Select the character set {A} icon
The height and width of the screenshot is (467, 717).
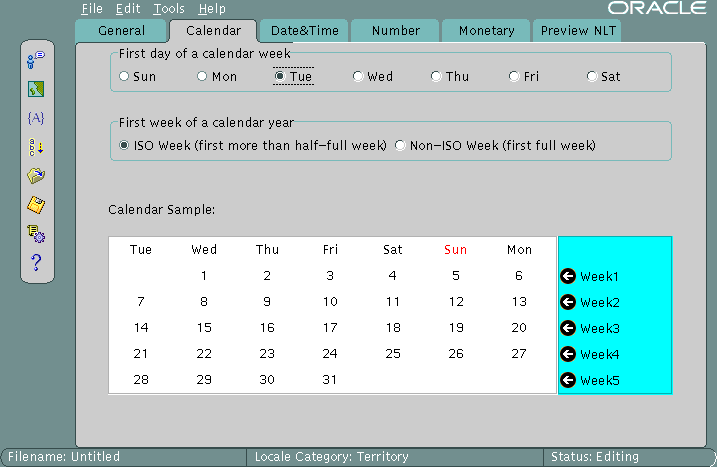tap(36, 117)
